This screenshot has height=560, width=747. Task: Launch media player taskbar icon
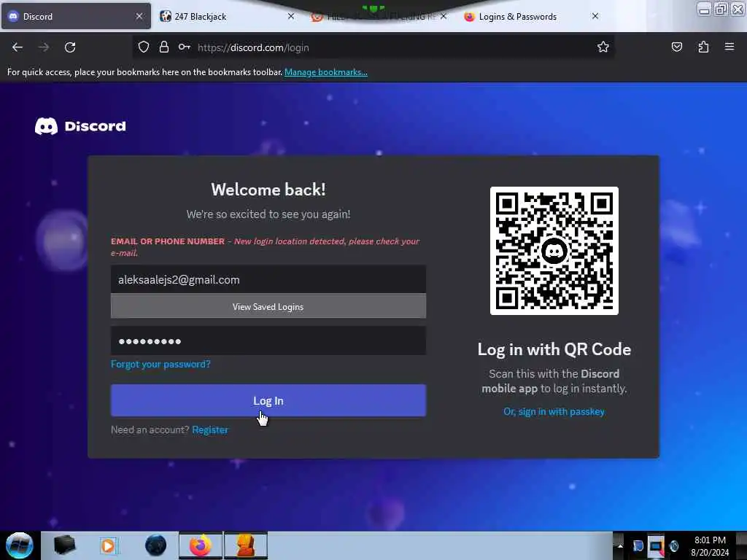108,545
